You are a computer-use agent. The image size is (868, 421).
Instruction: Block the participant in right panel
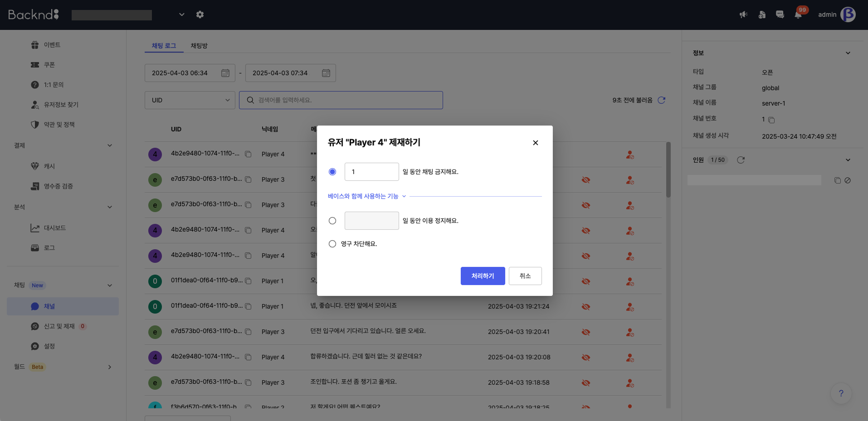point(848,180)
